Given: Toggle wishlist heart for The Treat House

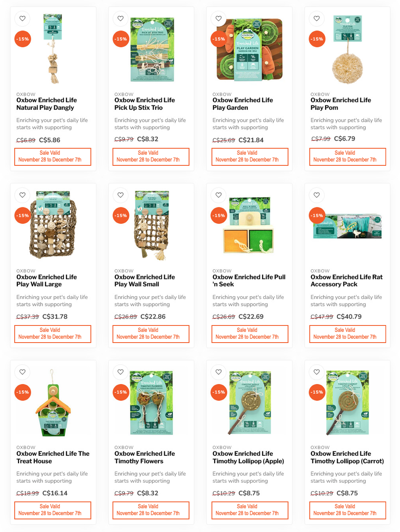Looking at the screenshot, I should coord(22,372).
